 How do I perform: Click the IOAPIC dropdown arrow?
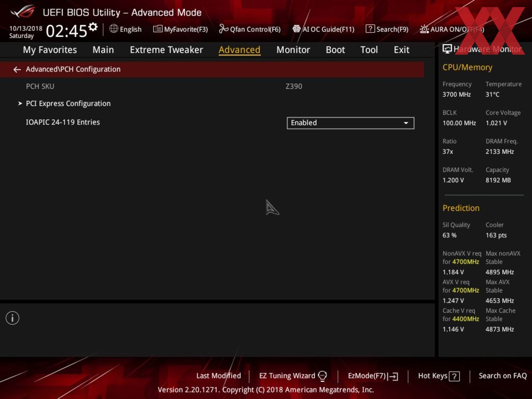point(406,123)
